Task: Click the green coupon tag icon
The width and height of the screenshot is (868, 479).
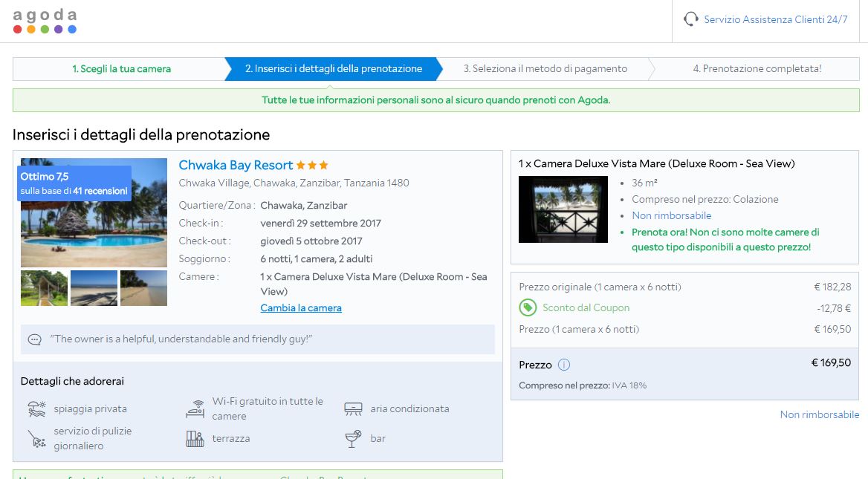Action: [528, 307]
